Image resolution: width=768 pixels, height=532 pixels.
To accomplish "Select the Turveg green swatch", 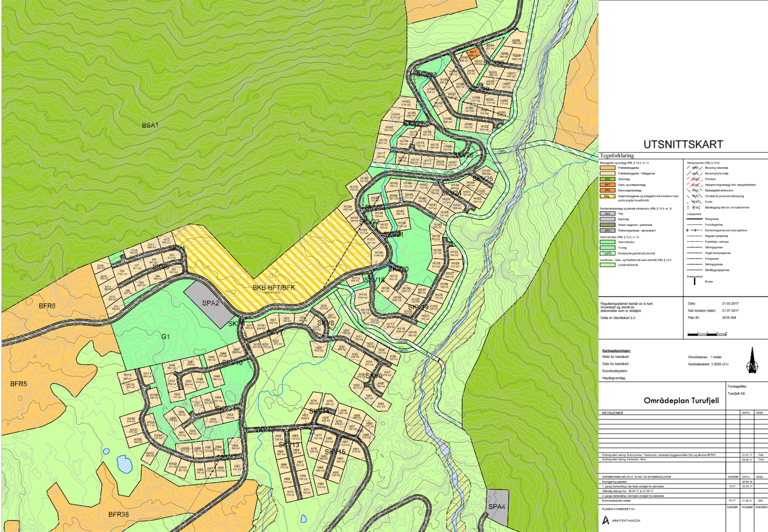I will (x=608, y=248).
